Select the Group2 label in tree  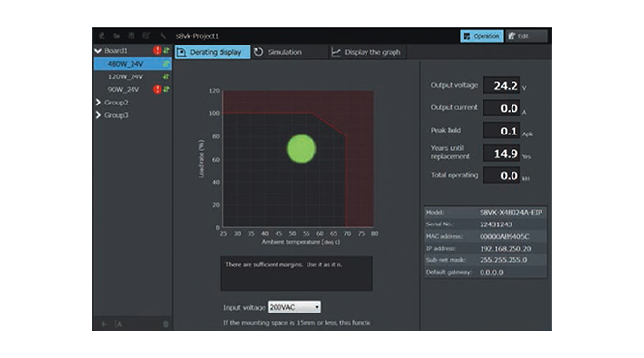click(x=116, y=102)
